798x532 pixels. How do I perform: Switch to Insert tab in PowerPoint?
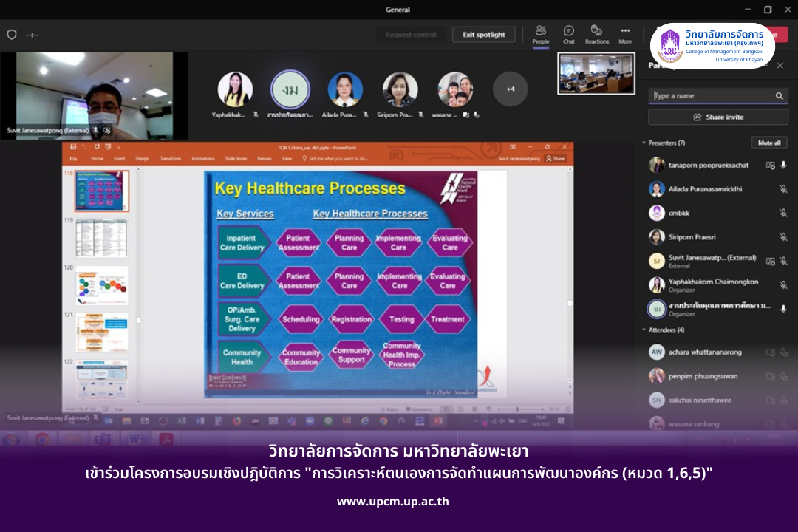pos(120,158)
